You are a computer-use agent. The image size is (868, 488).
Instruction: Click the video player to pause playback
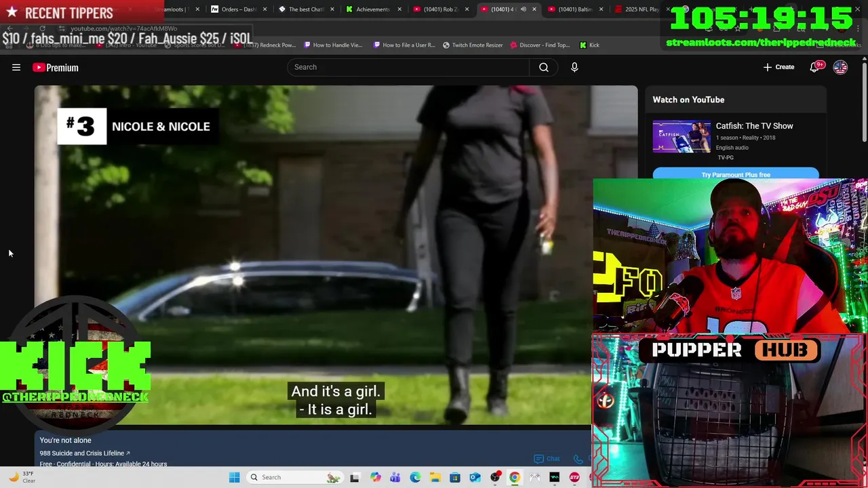coord(336,254)
